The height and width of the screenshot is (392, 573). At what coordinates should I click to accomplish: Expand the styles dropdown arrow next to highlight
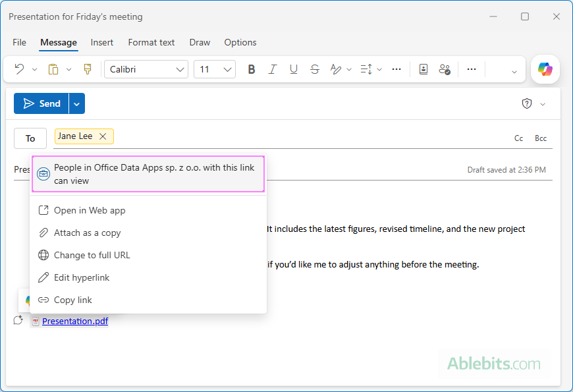[349, 69]
